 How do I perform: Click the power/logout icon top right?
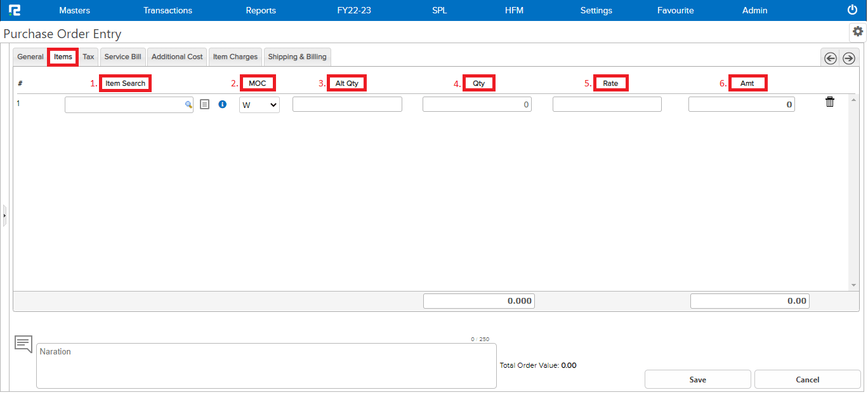coord(851,10)
